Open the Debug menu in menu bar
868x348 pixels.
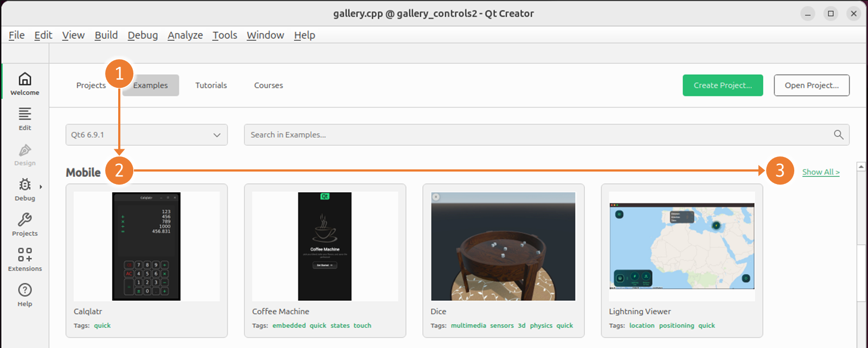coord(143,35)
